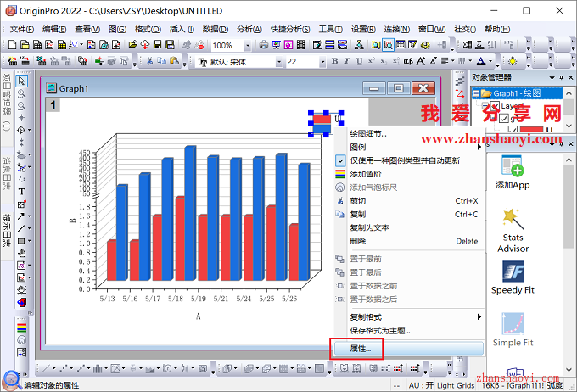Toggle Underline formatting

coord(359,61)
